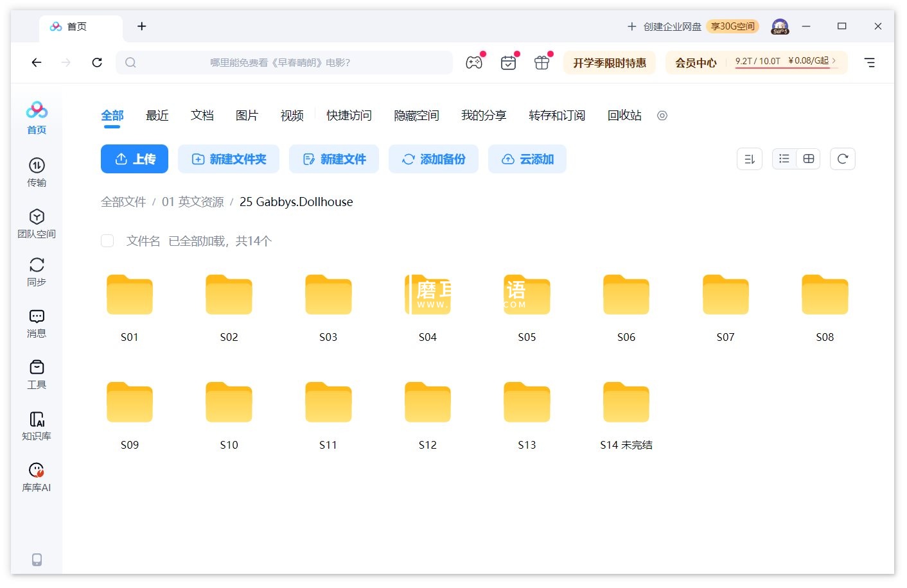
Task: Click the refresh file list icon
Action: (843, 159)
